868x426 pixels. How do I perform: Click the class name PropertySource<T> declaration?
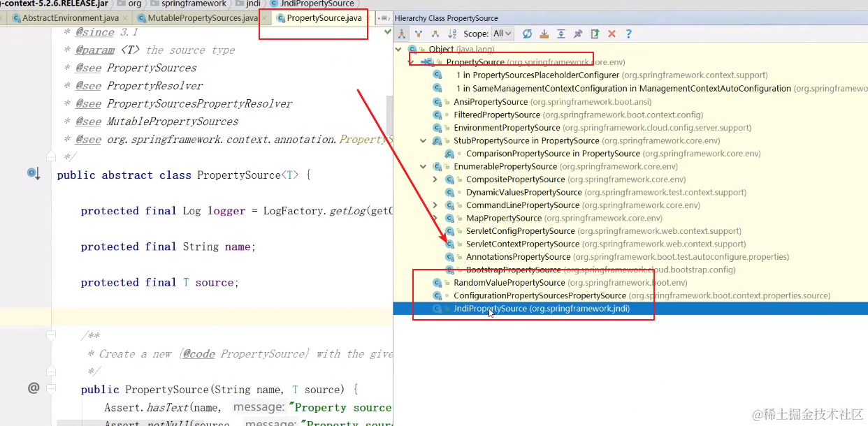pyautogui.click(x=248, y=175)
